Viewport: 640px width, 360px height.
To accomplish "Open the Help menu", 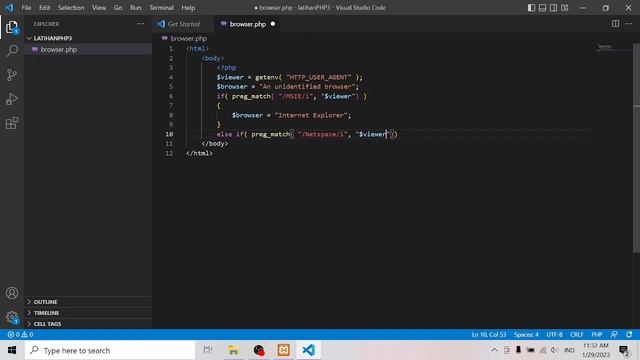I will click(188, 8).
